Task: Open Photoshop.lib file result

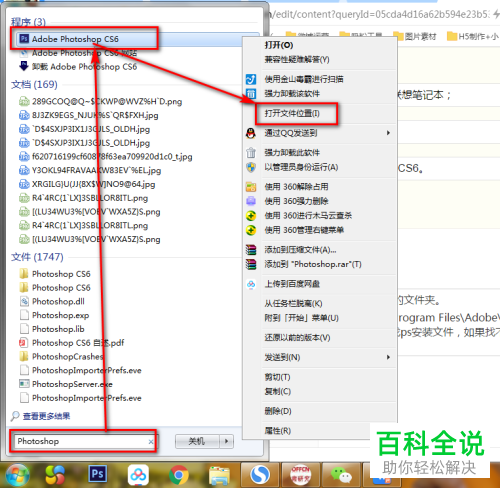Action: pyautogui.click(x=58, y=329)
